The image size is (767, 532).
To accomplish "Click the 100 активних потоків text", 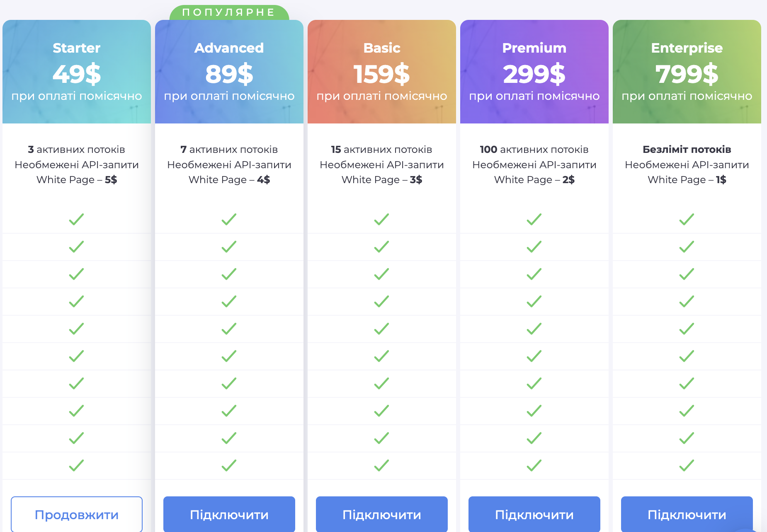I will (x=534, y=150).
